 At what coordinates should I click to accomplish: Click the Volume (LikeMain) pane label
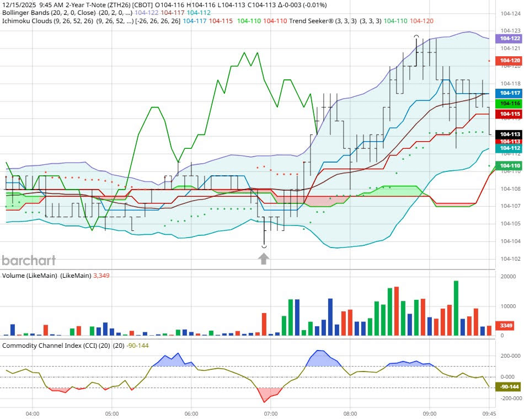pos(29,276)
